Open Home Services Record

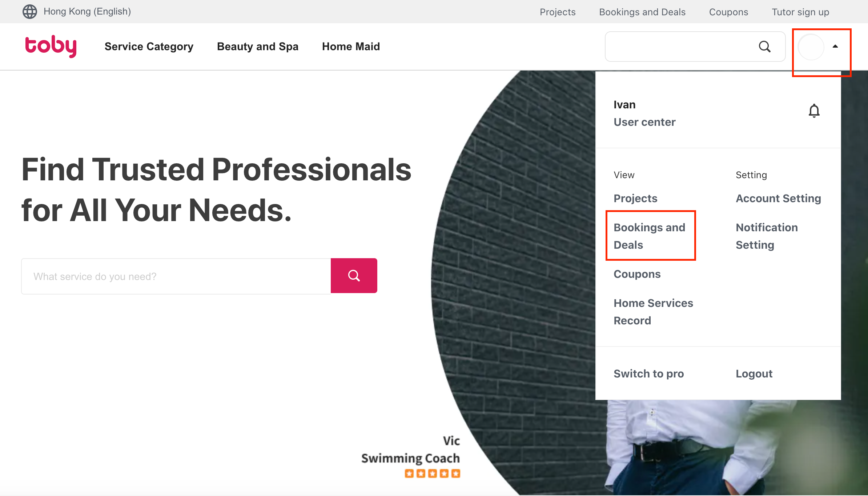point(653,312)
